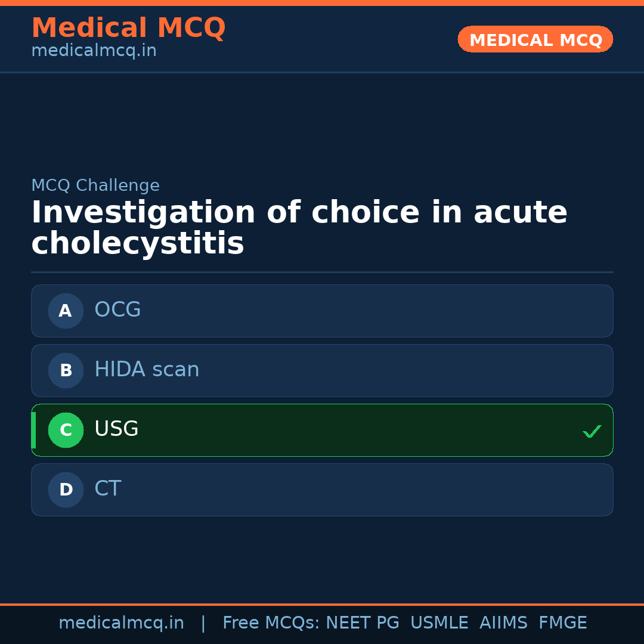This screenshot has height=644, width=644.
Task: Click the circular A option badge
Action: (66, 311)
